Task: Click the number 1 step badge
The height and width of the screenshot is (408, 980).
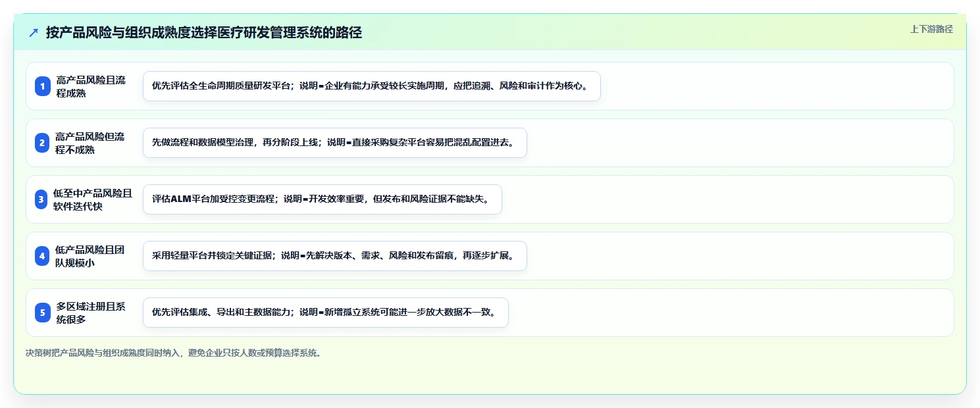Action: point(43,86)
